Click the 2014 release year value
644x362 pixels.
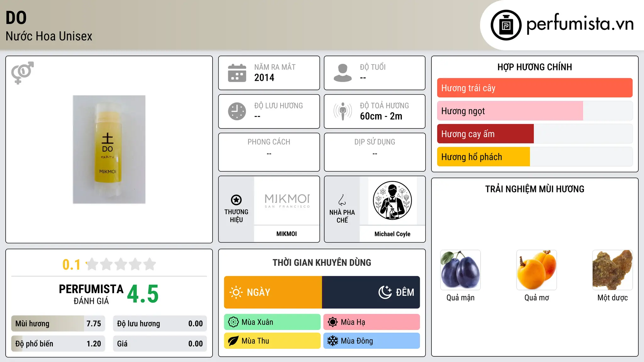[x=264, y=78]
